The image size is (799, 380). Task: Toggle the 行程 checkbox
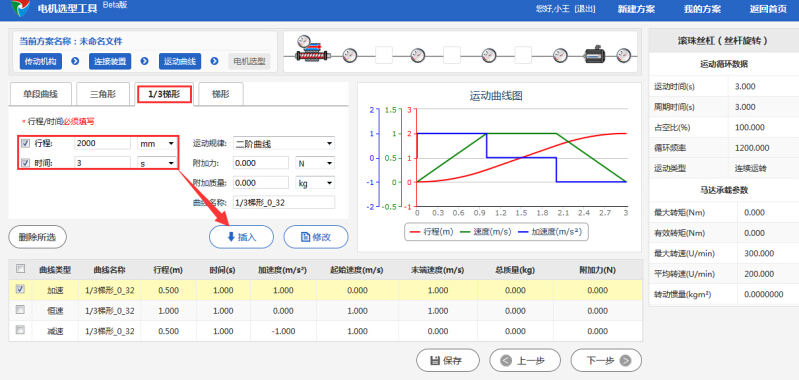click(26, 144)
